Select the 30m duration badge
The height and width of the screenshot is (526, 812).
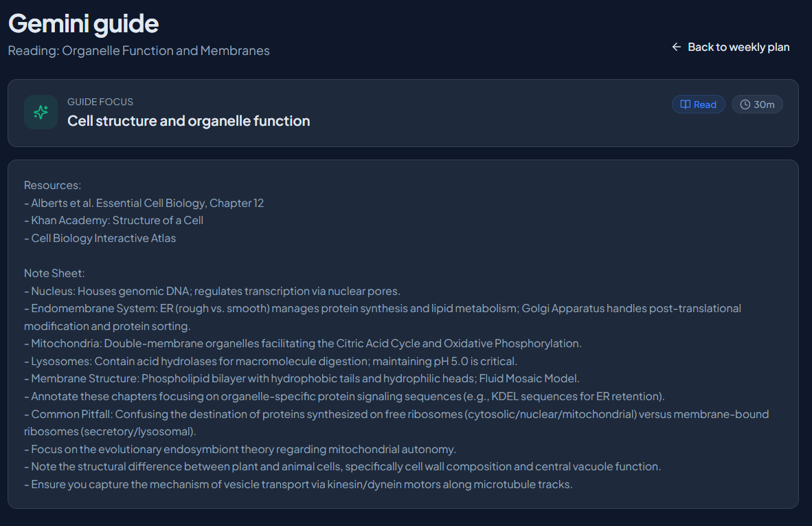click(756, 105)
